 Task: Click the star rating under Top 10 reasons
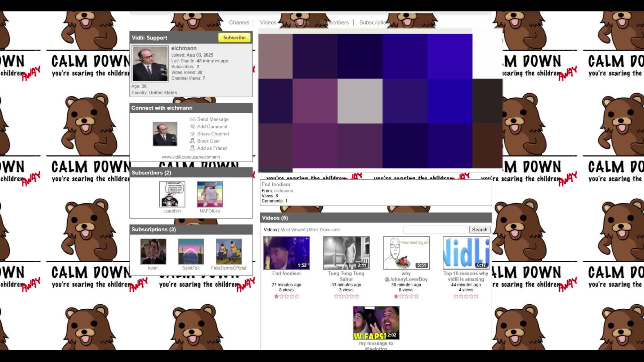(x=466, y=296)
